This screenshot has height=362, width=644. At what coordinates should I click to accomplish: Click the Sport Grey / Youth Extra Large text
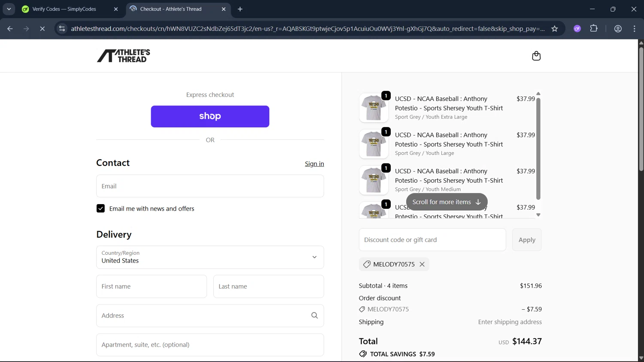coord(431,117)
